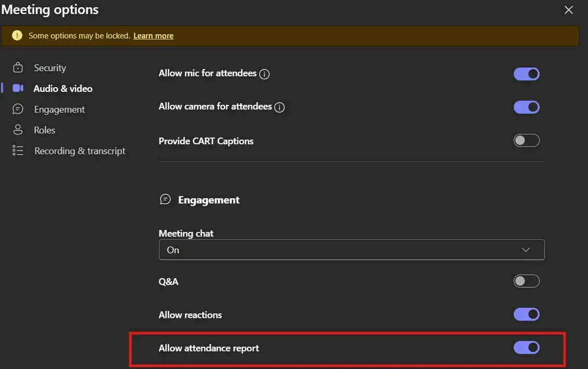Screen dimensions: 588x369
Task: Click info icon beside Allow mic for attendees
Action: coord(264,74)
